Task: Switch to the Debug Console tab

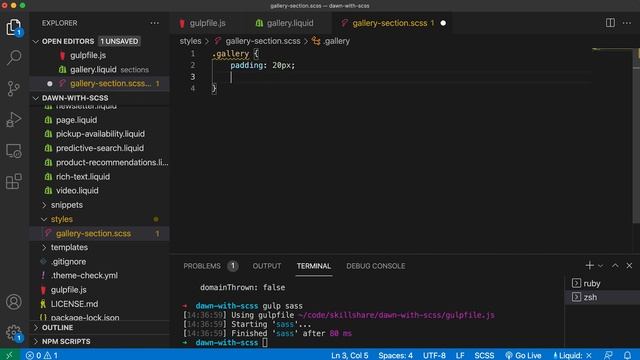Action: (x=376, y=266)
